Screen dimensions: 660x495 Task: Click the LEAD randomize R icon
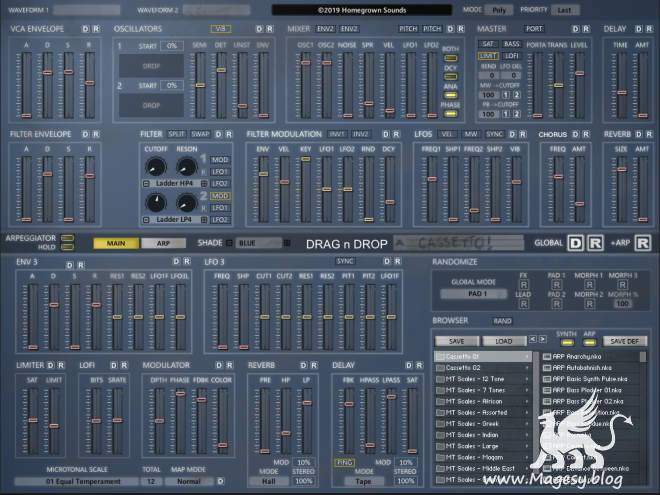524,303
